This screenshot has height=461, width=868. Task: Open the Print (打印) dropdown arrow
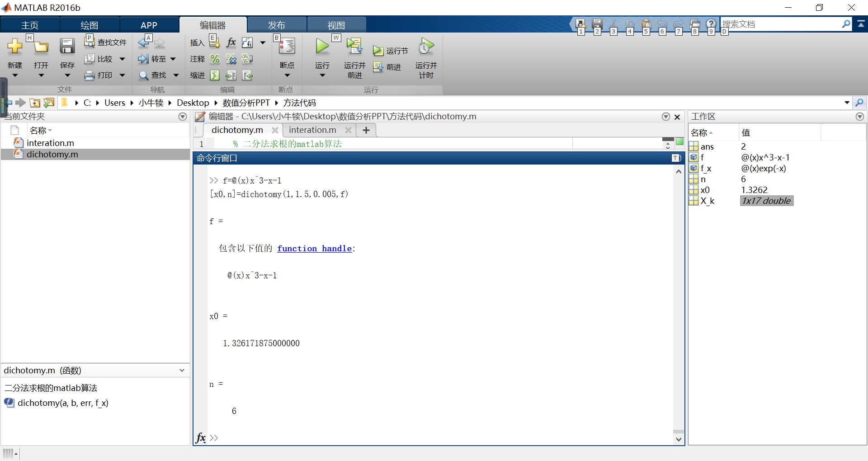pos(122,75)
